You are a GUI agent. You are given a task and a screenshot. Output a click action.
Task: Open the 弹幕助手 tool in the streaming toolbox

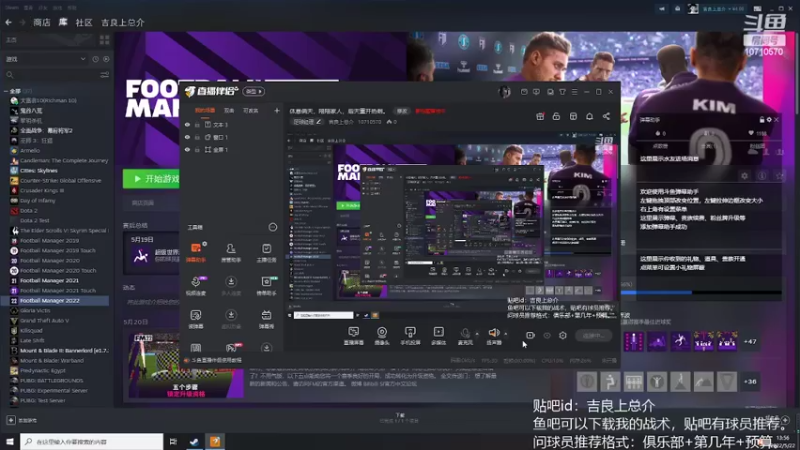point(196,252)
